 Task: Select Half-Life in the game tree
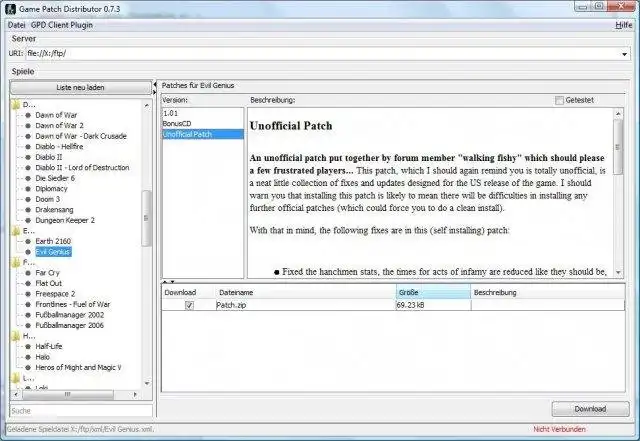49,346
